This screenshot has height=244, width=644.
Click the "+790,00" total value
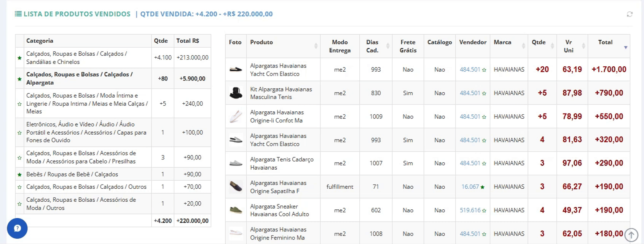coord(609,93)
